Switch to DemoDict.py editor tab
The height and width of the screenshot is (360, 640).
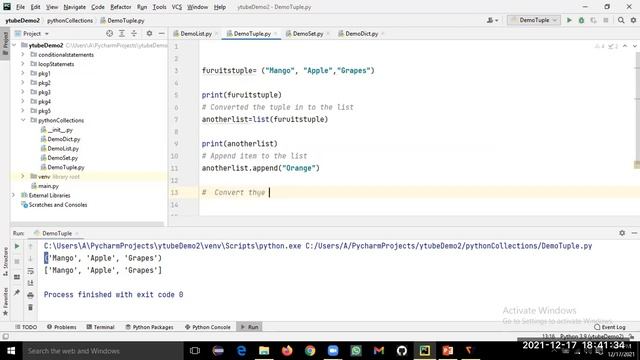[x=361, y=33]
